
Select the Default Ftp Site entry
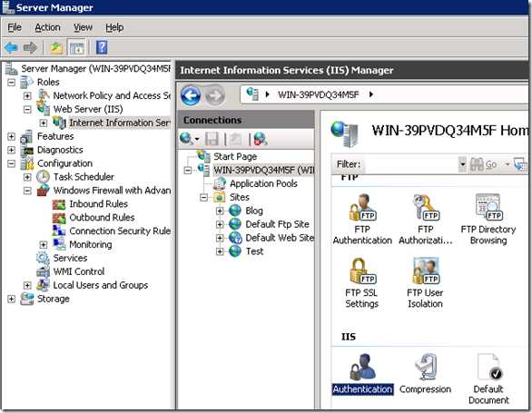pyautogui.click(x=277, y=224)
